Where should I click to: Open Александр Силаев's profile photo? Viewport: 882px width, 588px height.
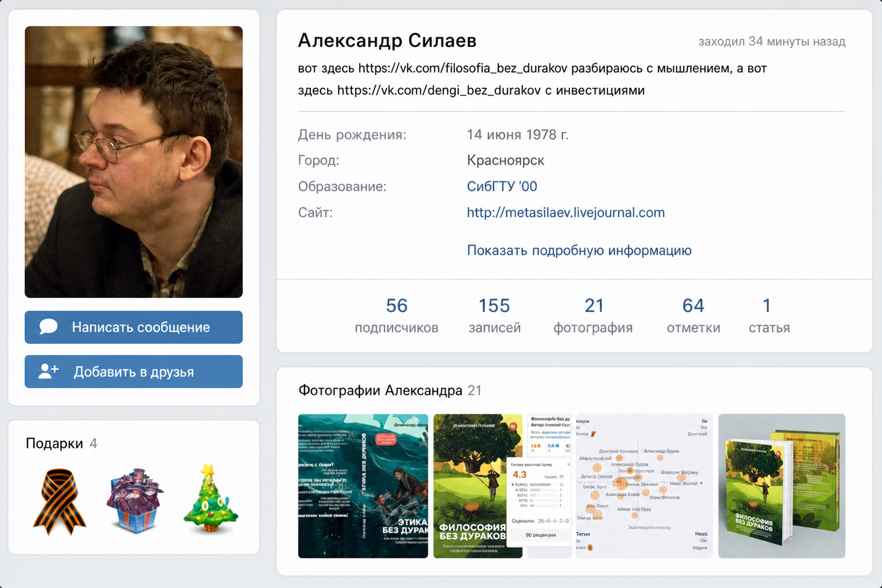point(134,162)
